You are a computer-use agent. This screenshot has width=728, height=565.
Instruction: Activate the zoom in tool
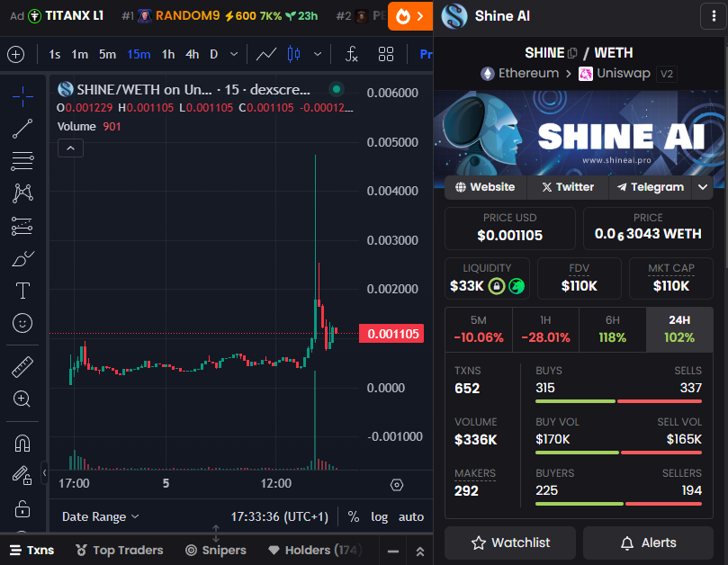(22, 399)
